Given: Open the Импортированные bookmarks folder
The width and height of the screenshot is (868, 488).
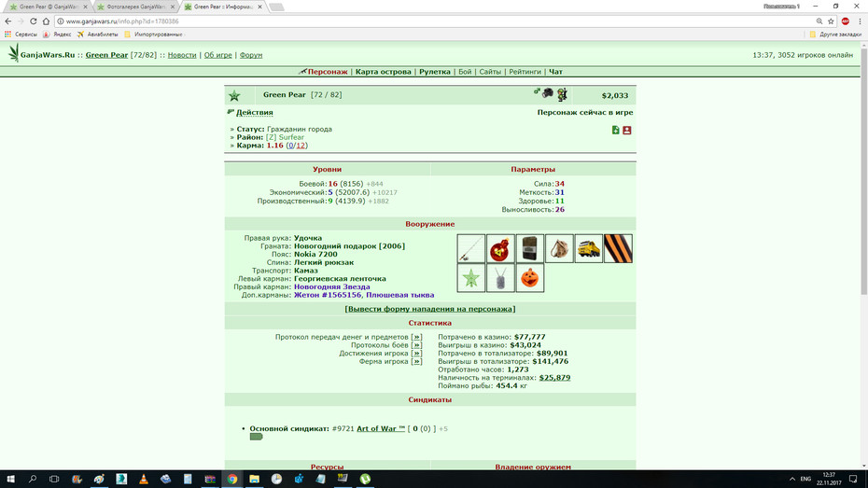Looking at the screenshot, I should tap(153, 35).
